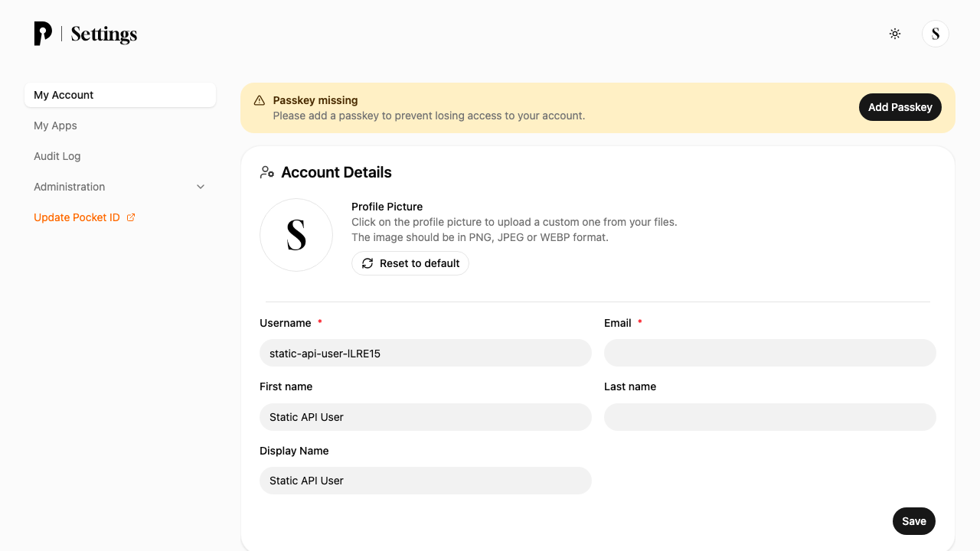Focus the empty Email field

[x=770, y=353]
